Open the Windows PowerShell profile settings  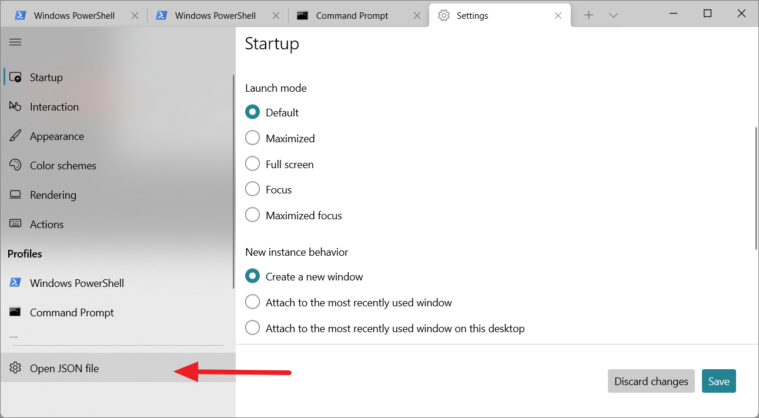point(76,284)
